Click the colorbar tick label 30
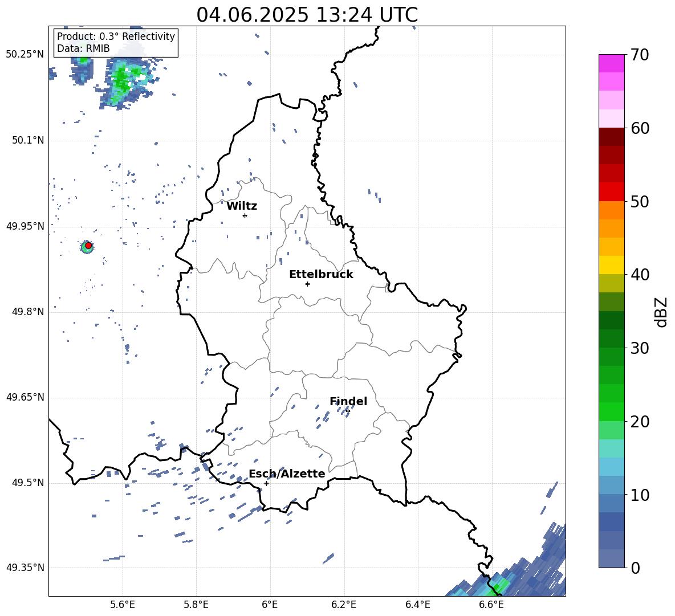675x616 pixels. pyautogui.click(x=640, y=348)
